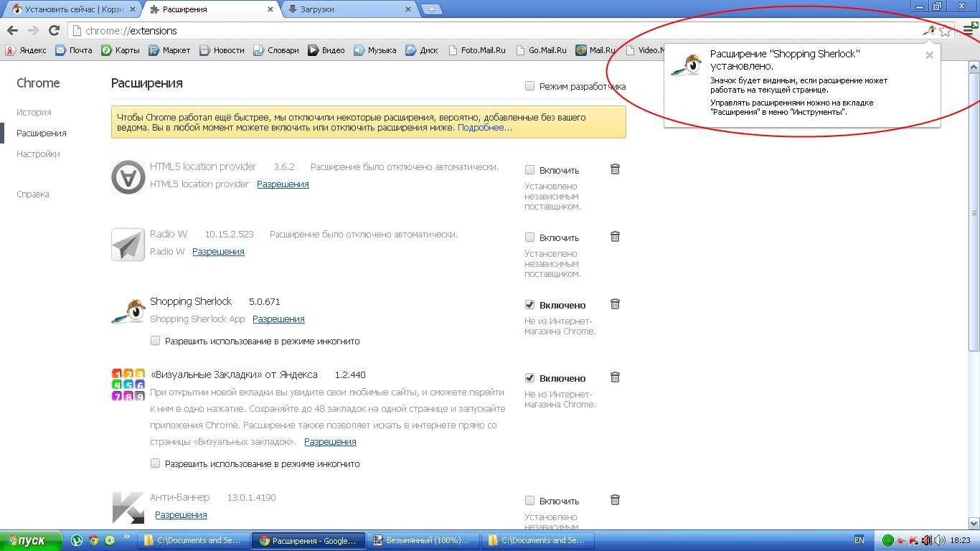Open the Windows пуск start button
This screenshot has height=551, width=980.
tap(32, 541)
